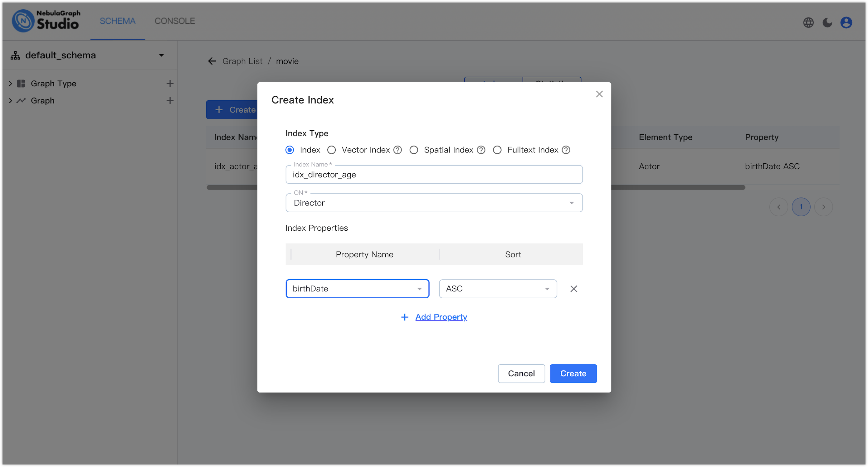Show Spatial Index help tooltip icon
The image size is (868, 467).
[x=481, y=150]
